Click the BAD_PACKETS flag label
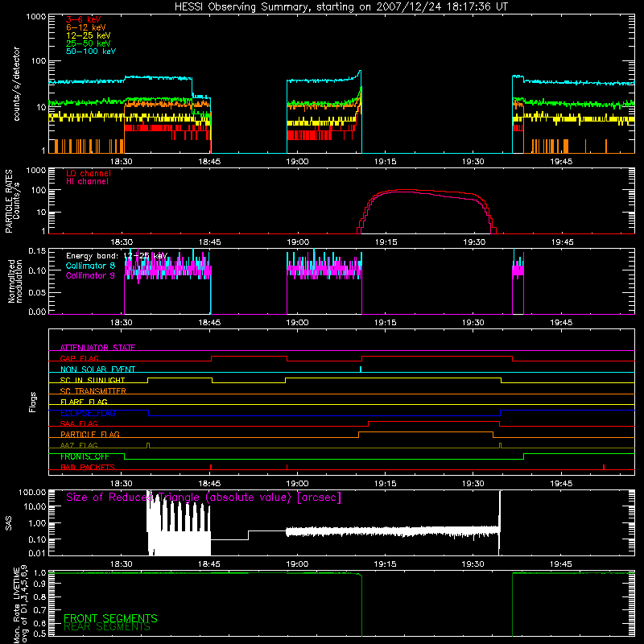This screenshot has height=644, width=644. 88,467
